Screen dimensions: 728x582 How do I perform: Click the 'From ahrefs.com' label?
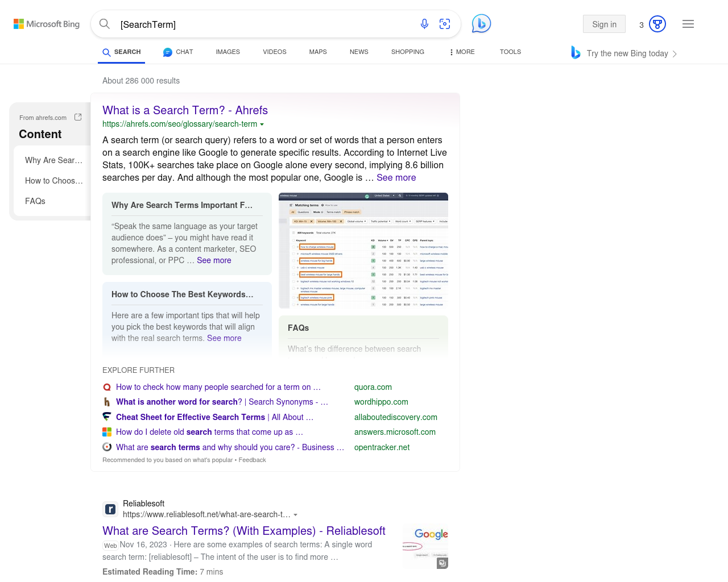(x=43, y=118)
